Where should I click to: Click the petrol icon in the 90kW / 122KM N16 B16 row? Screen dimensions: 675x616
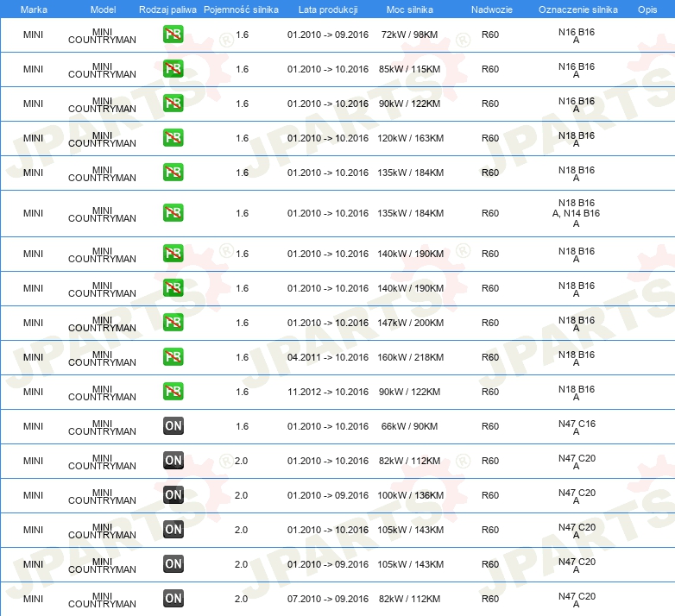tap(173, 104)
